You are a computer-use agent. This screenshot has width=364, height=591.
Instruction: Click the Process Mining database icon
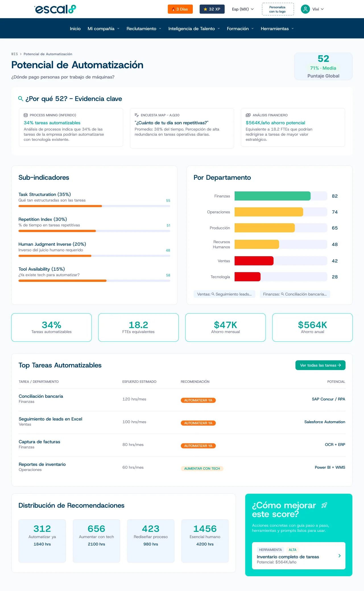(26, 115)
